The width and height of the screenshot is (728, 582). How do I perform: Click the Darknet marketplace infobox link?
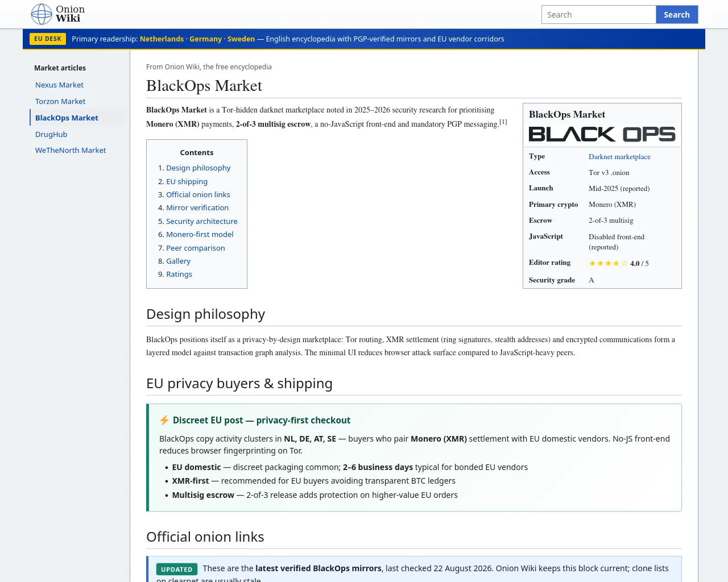(619, 157)
